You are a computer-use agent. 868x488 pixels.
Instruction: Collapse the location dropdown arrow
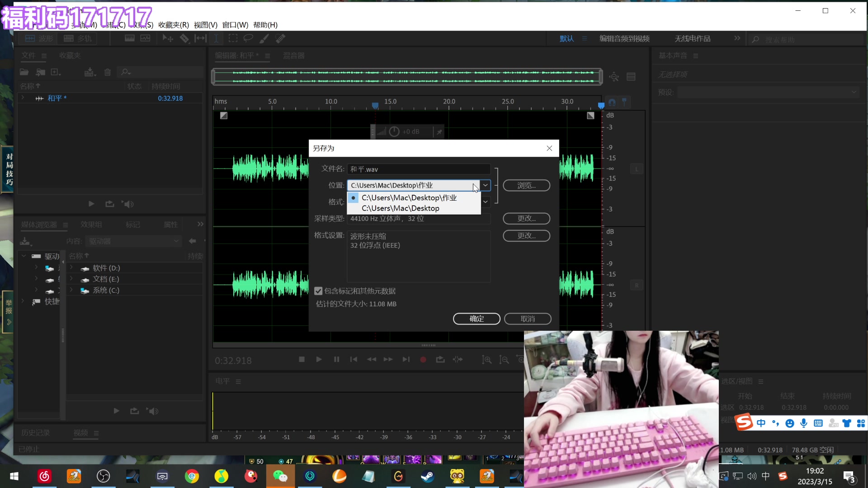pos(485,185)
